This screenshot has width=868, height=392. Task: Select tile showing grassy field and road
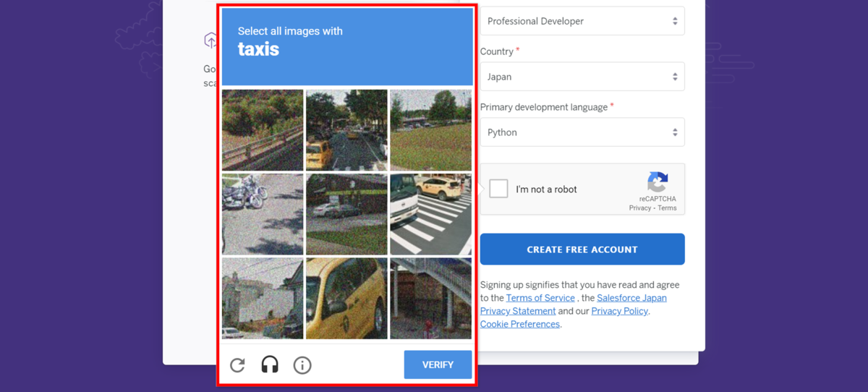point(430,130)
